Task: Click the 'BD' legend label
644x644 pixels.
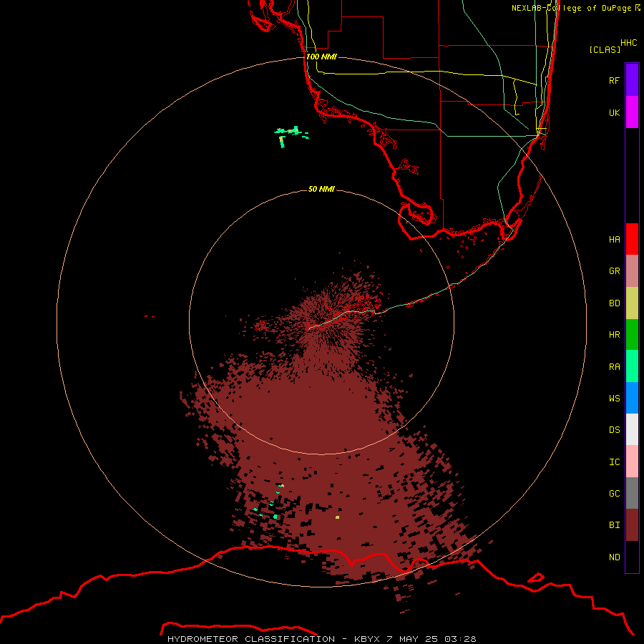Action: coord(614,303)
